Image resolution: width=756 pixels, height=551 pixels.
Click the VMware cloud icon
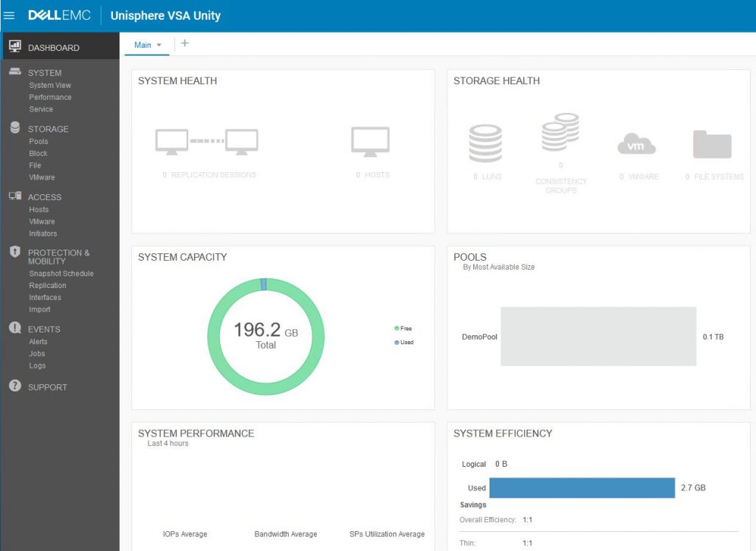click(636, 144)
